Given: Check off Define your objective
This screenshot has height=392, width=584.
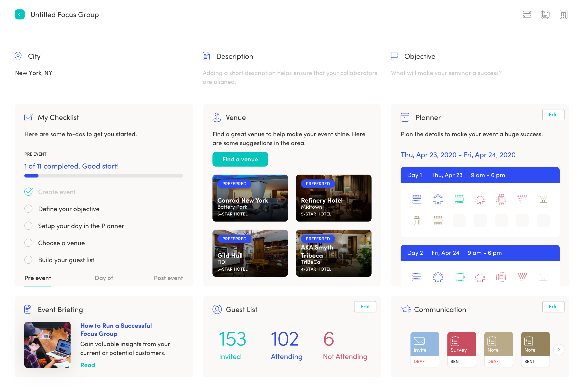Looking at the screenshot, I should [28, 209].
